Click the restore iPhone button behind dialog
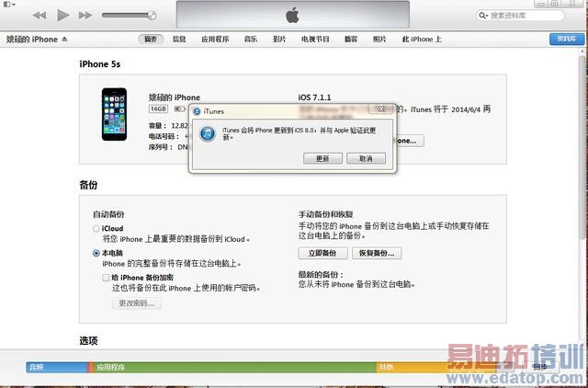 coord(410,141)
